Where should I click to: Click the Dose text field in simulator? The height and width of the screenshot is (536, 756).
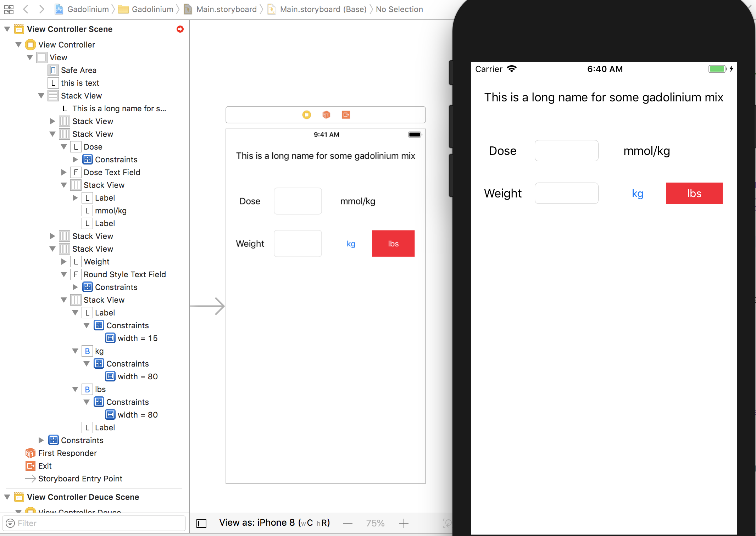coord(566,151)
